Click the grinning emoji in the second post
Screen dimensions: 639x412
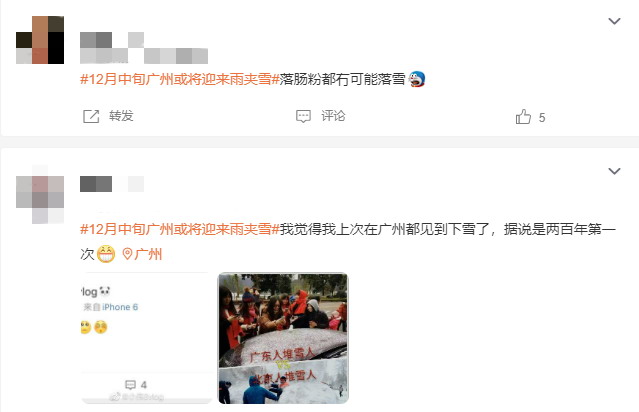(x=106, y=254)
